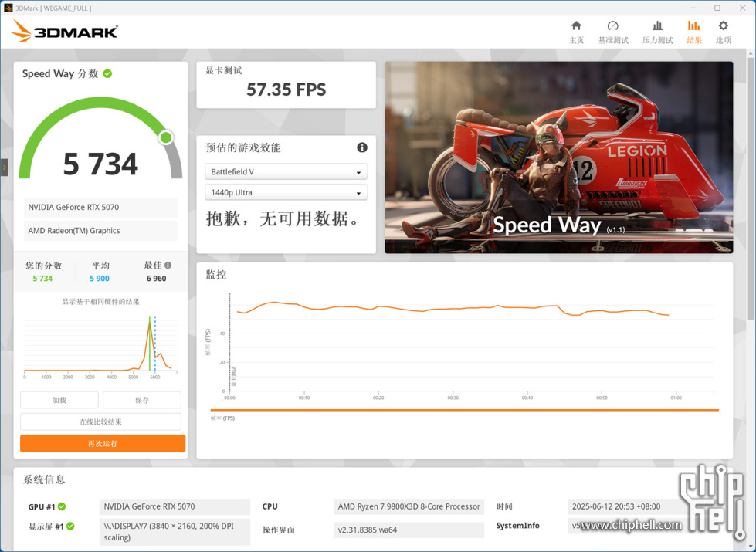The height and width of the screenshot is (552, 756).
Task: Click the best score 6 960
Action: (156, 279)
